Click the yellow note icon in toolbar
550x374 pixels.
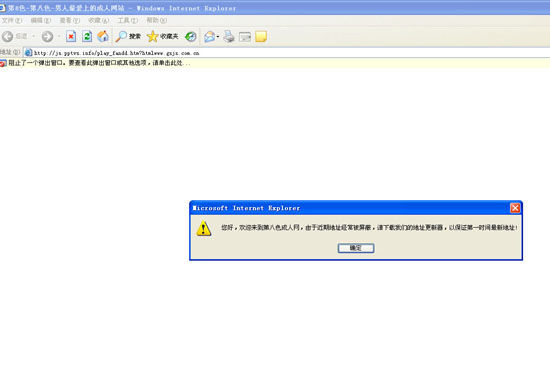click(x=261, y=36)
